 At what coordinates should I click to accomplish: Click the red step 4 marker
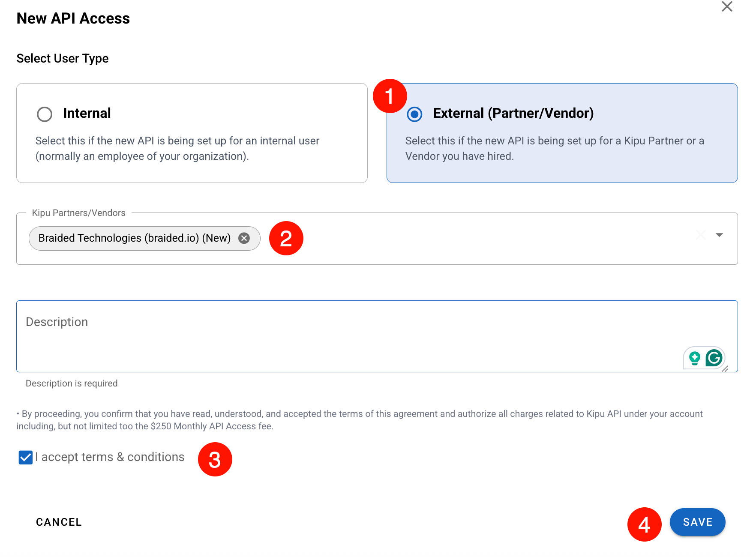pyautogui.click(x=644, y=524)
